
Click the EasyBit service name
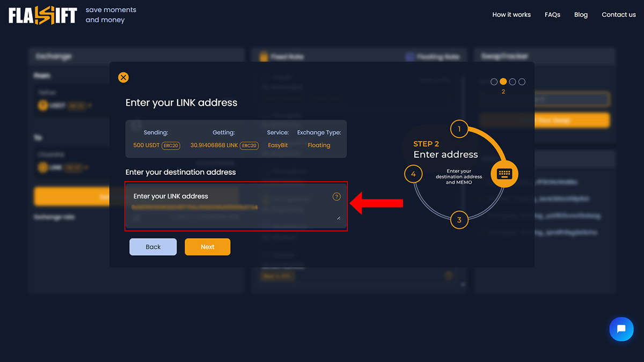click(x=278, y=145)
